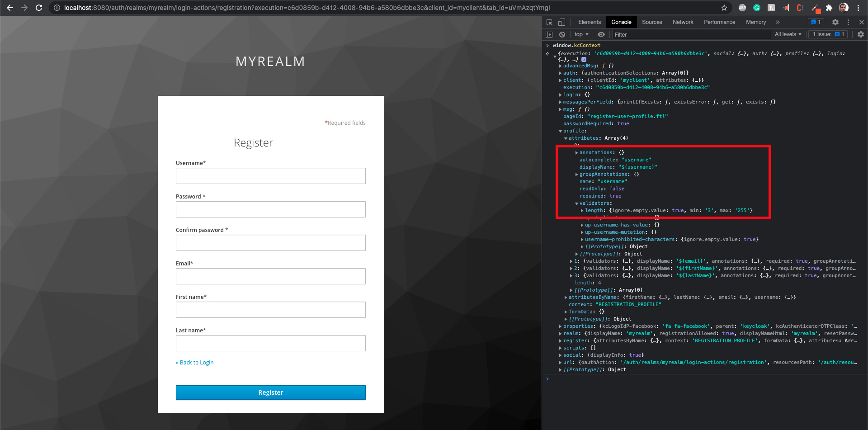Toggle the device emulation toolbar

click(561, 22)
